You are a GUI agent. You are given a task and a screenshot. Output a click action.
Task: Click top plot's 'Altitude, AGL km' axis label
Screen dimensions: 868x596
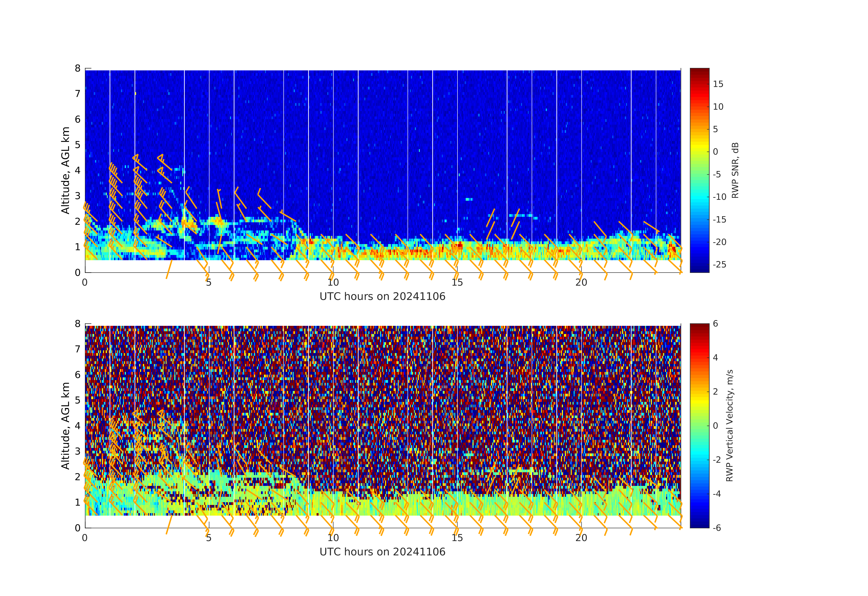pyautogui.click(x=65, y=170)
